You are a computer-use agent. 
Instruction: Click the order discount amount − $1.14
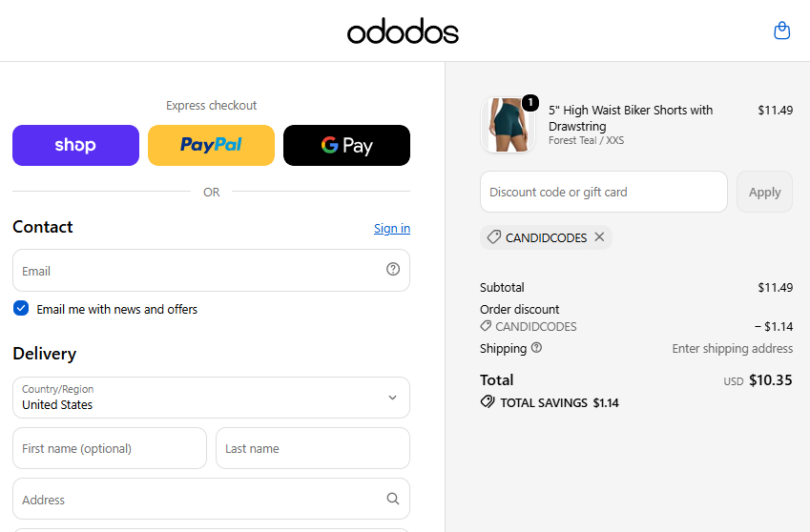(x=774, y=327)
